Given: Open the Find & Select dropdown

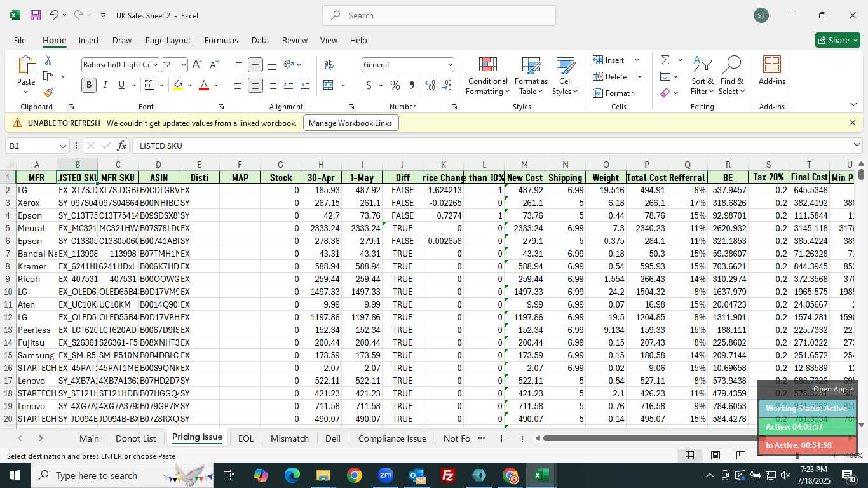Looking at the screenshot, I should pos(732,76).
